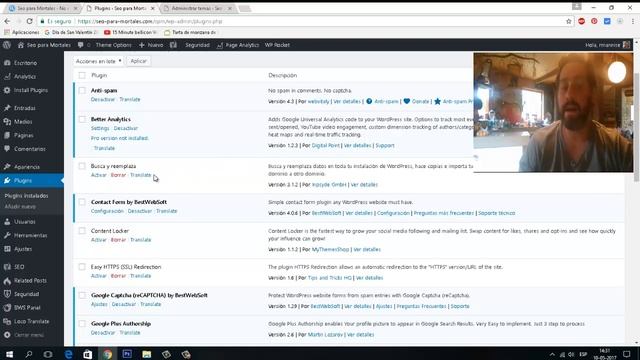Click the browser address bar
The width and height of the screenshot is (640, 360).
pos(302,21)
